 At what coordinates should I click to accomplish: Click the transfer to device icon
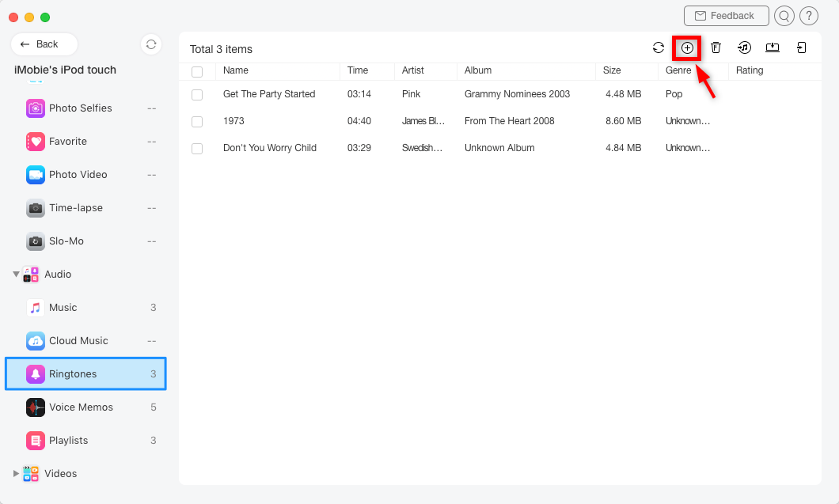(801, 48)
